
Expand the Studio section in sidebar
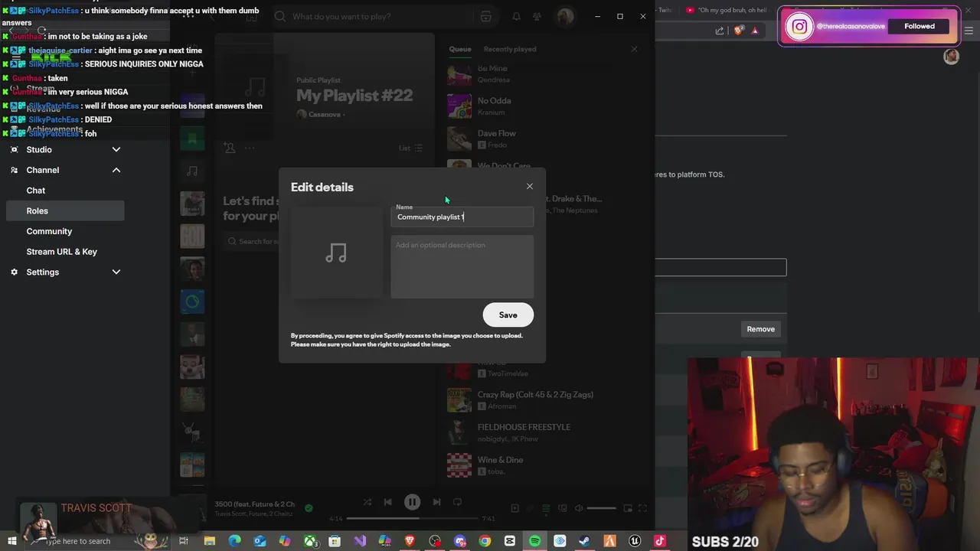tap(116, 149)
